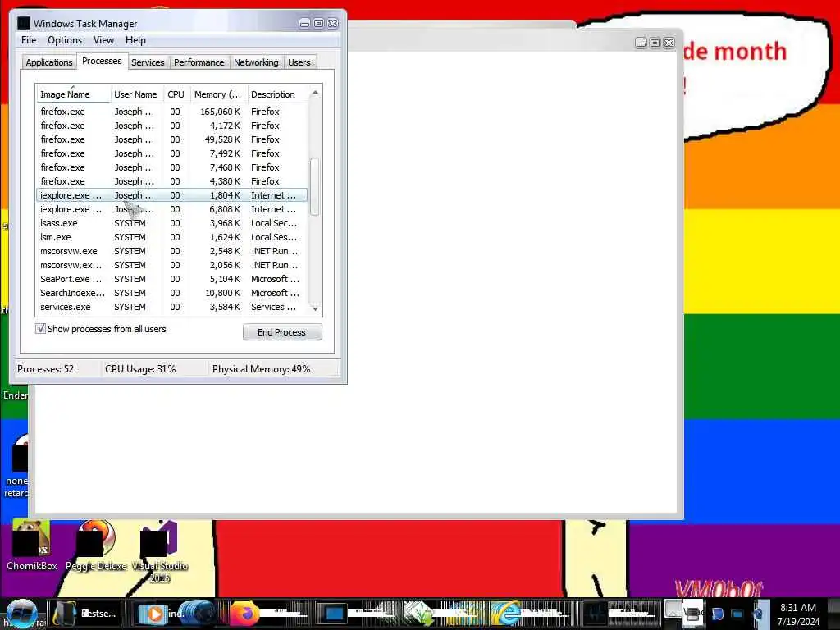Open Windows Media Player taskbar icon
The image size is (840, 630).
[153, 614]
